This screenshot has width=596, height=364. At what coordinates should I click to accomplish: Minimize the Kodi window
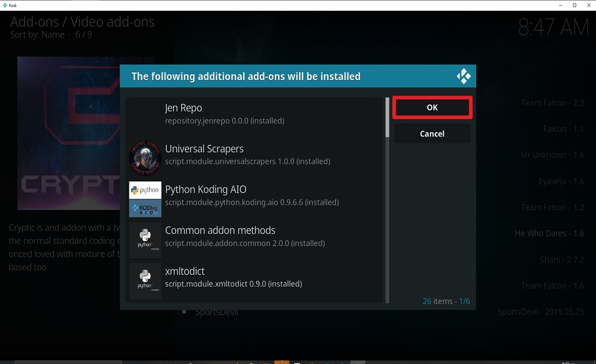[x=560, y=5]
